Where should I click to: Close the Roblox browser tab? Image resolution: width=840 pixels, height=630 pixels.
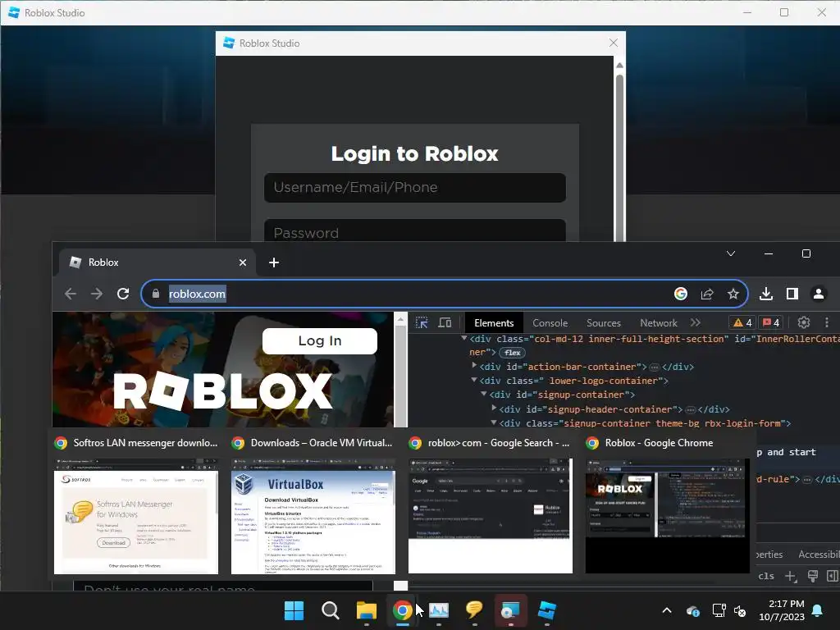[243, 262]
